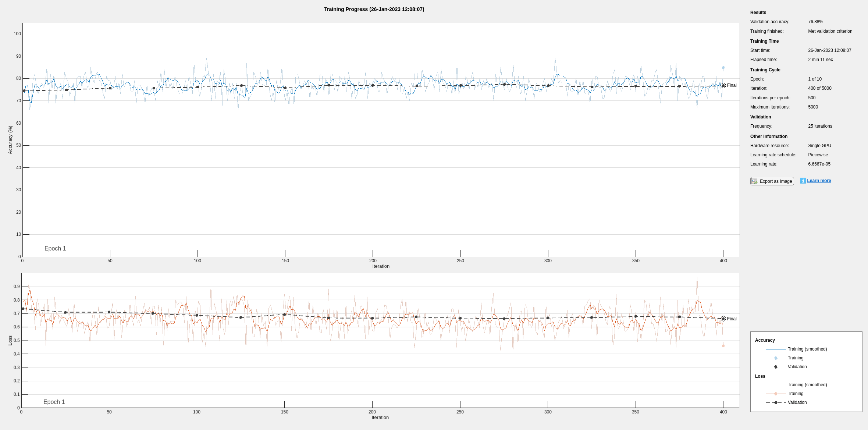
Task: Click the Epoch 1 label in loss plot
Action: [x=54, y=402]
